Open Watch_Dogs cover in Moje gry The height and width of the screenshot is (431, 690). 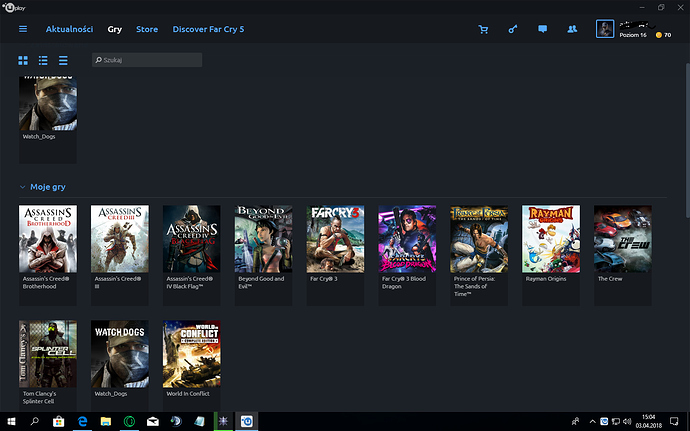[120, 354]
